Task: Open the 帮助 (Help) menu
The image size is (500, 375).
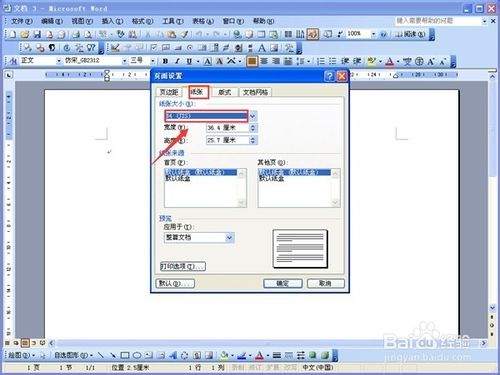Action: pyautogui.click(x=263, y=21)
